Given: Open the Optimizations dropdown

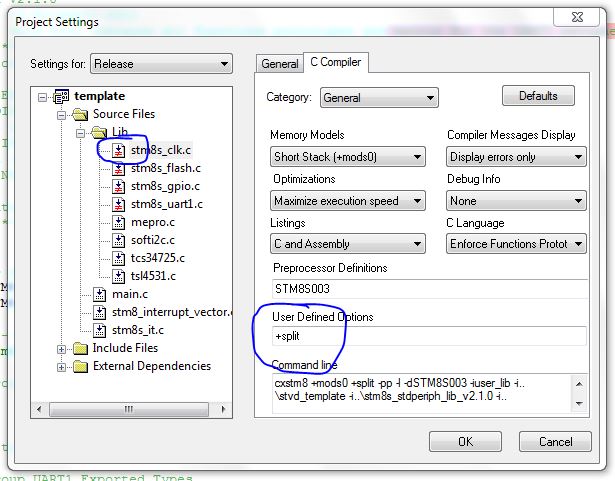Looking at the screenshot, I should [x=348, y=201].
